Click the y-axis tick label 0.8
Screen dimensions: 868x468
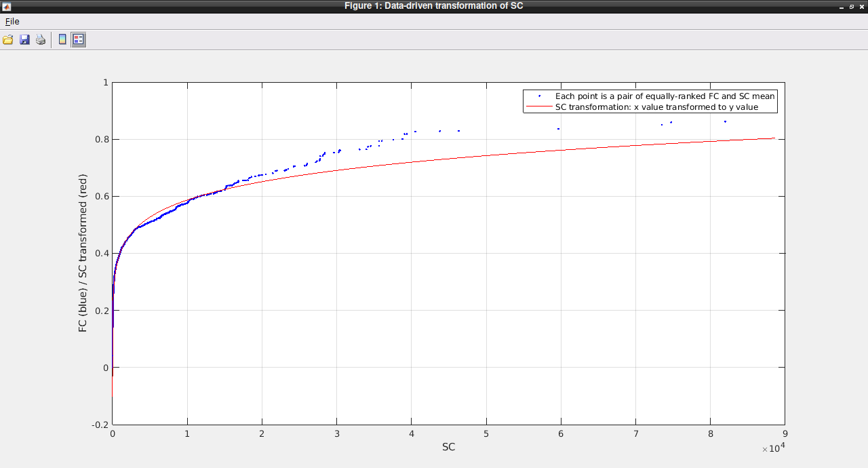click(101, 140)
